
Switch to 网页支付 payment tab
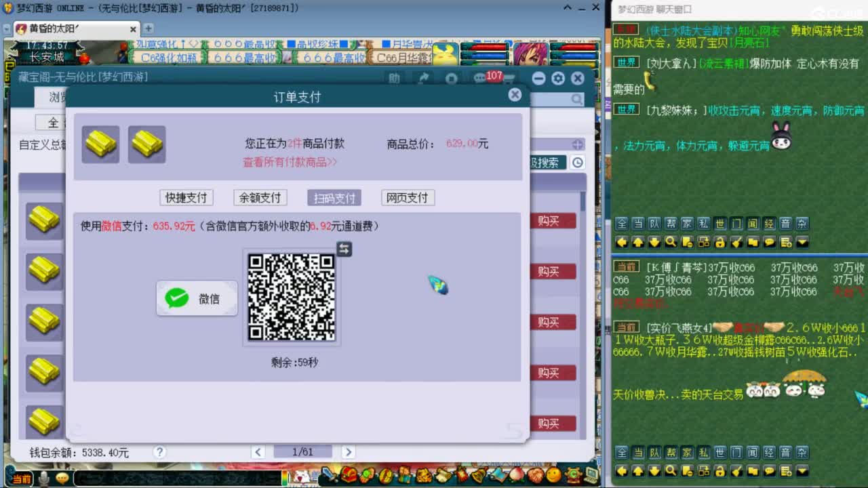(x=408, y=197)
